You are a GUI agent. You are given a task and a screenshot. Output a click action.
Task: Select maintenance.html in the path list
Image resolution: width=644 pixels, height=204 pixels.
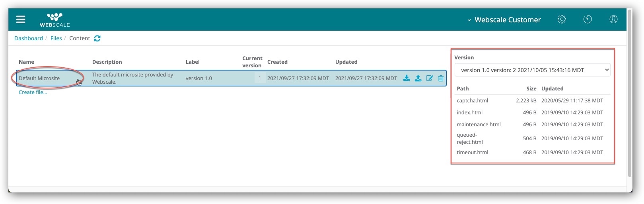(x=479, y=124)
